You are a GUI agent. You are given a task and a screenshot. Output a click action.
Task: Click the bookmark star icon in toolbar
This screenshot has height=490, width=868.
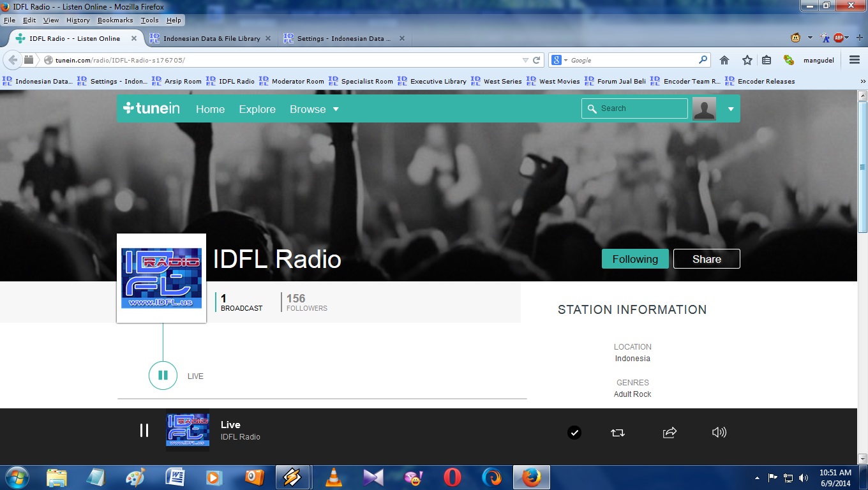pyautogui.click(x=747, y=60)
